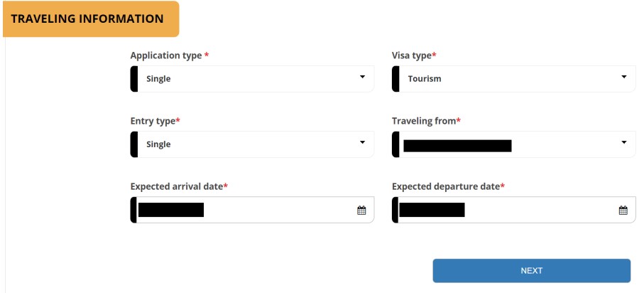Screen dimensions: 644x293
Task: Click the 'Visa type' field label
Action: [x=412, y=55]
